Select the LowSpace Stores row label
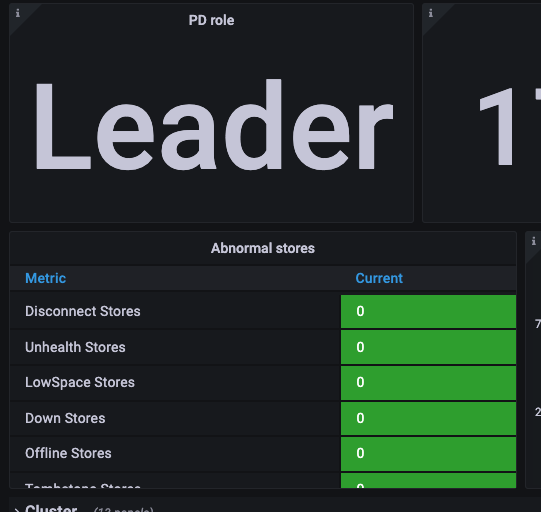 coord(80,383)
